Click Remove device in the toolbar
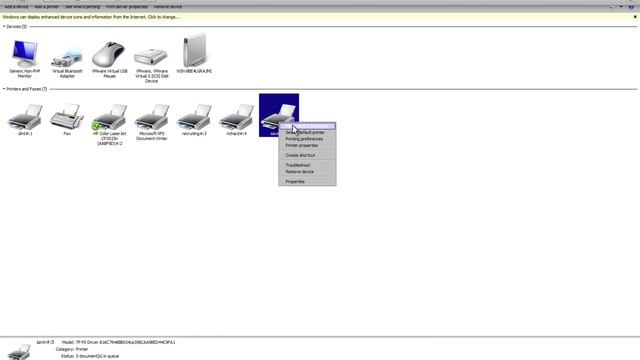Screen dimensions: 640x360 [x=168, y=7]
